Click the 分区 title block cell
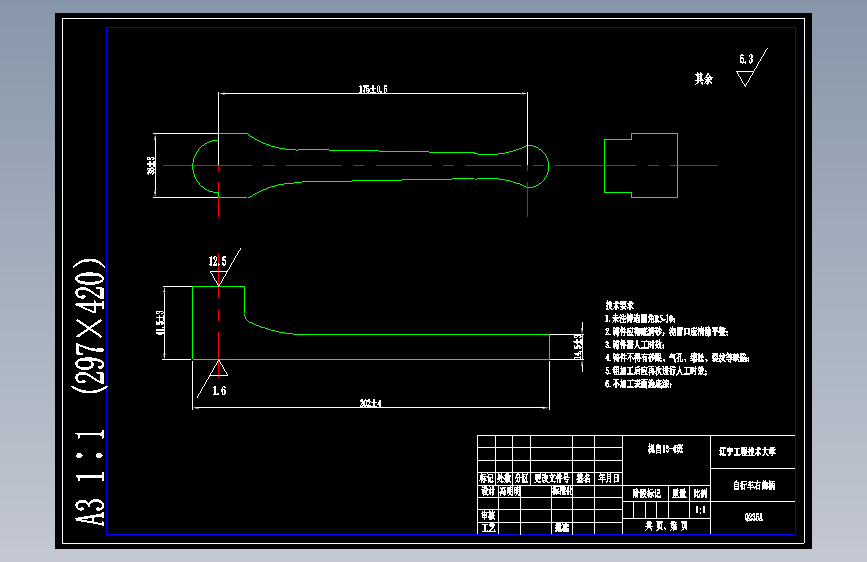Image resolution: width=867 pixels, height=562 pixels. coord(521,478)
